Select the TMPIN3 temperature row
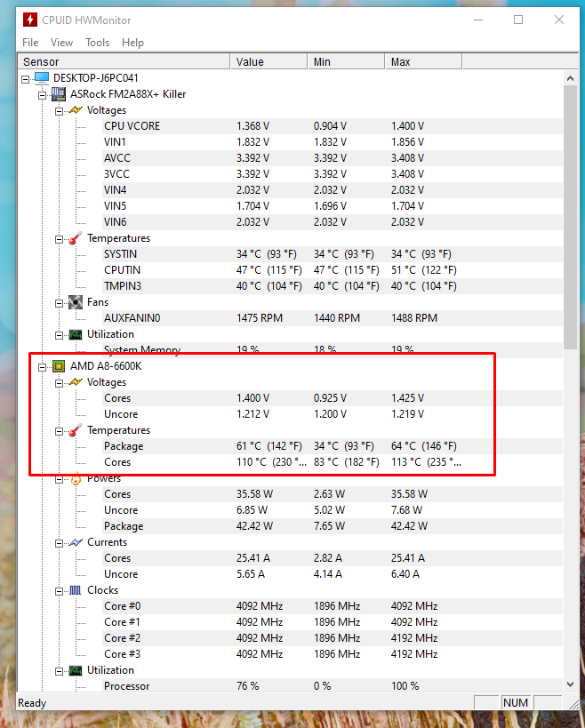 pyautogui.click(x=333, y=286)
